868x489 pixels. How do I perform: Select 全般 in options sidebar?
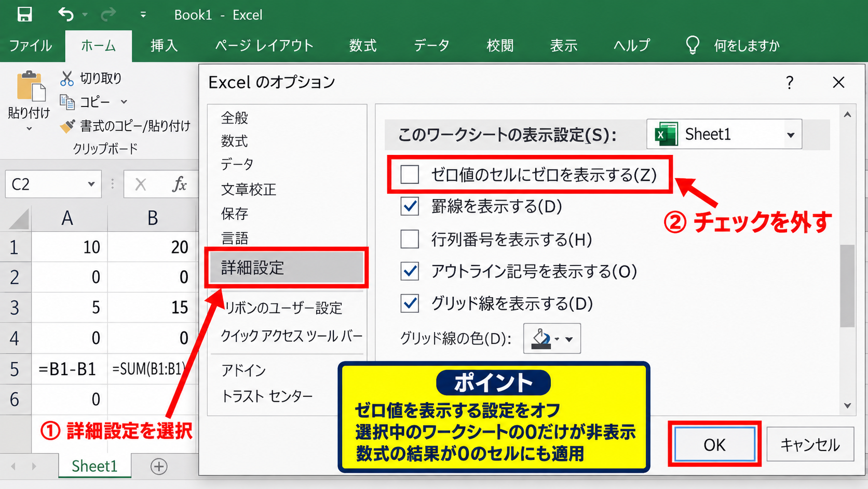[x=235, y=118]
